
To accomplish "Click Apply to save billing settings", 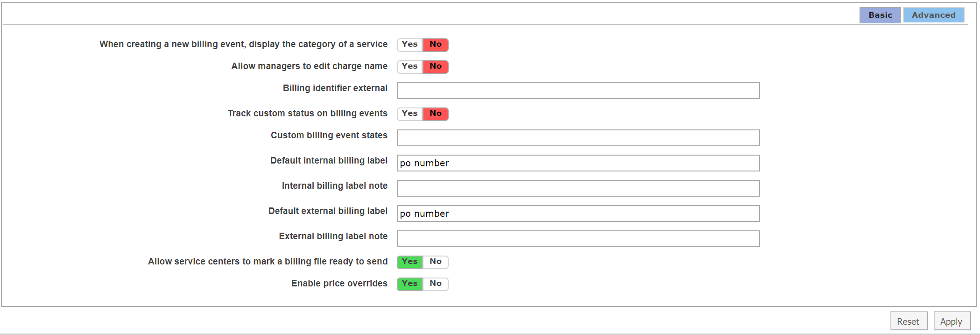I will click(951, 321).
